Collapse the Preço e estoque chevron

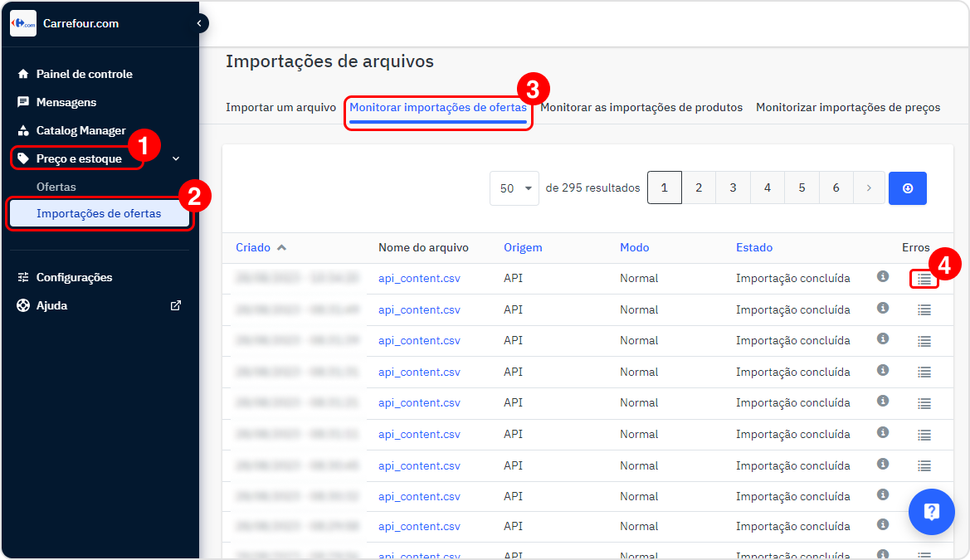(176, 159)
